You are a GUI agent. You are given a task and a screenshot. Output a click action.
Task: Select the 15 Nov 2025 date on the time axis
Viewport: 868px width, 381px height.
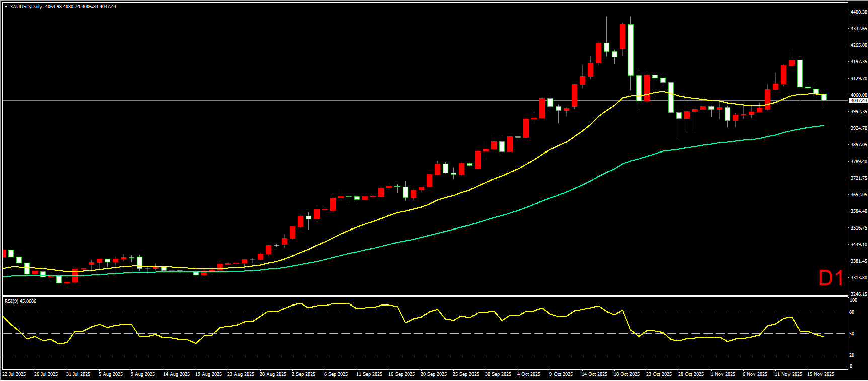[820, 374]
